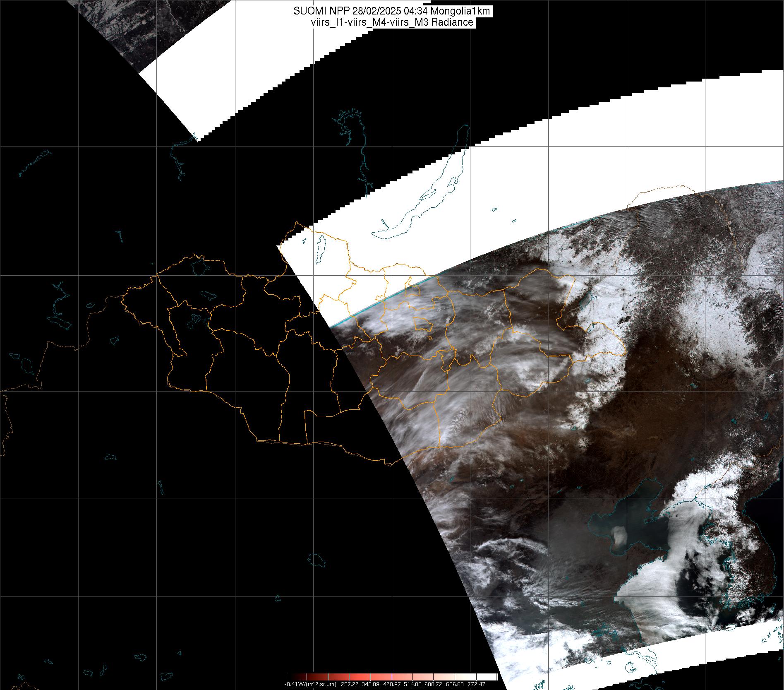Click the '514.85' scale value
Image resolution: width=784 pixels, height=690 pixels.
coord(412,685)
